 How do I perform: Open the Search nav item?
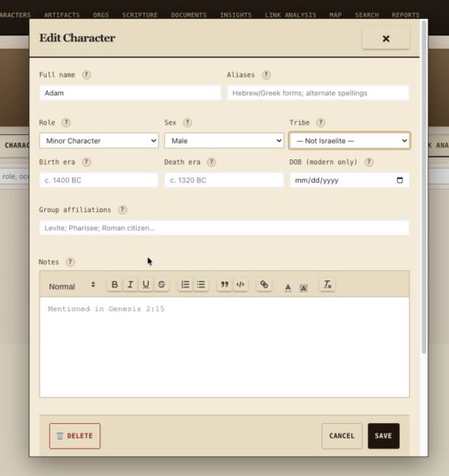pyautogui.click(x=367, y=16)
